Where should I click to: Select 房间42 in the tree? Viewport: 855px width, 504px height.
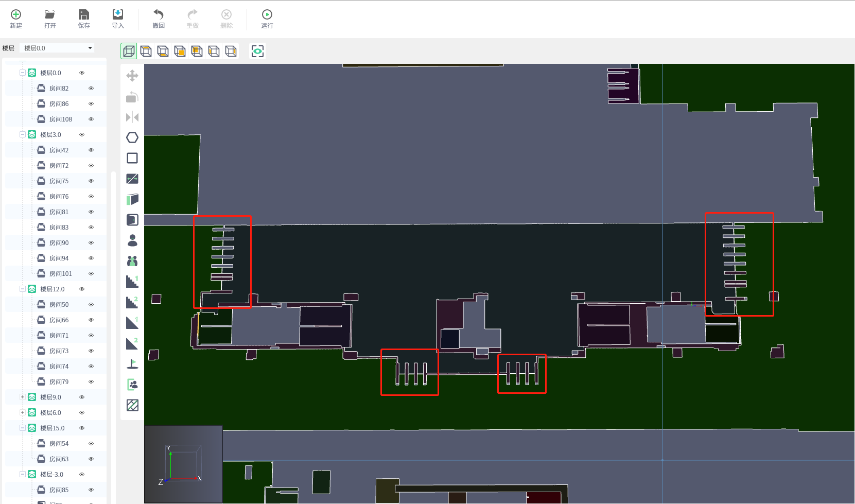click(59, 150)
